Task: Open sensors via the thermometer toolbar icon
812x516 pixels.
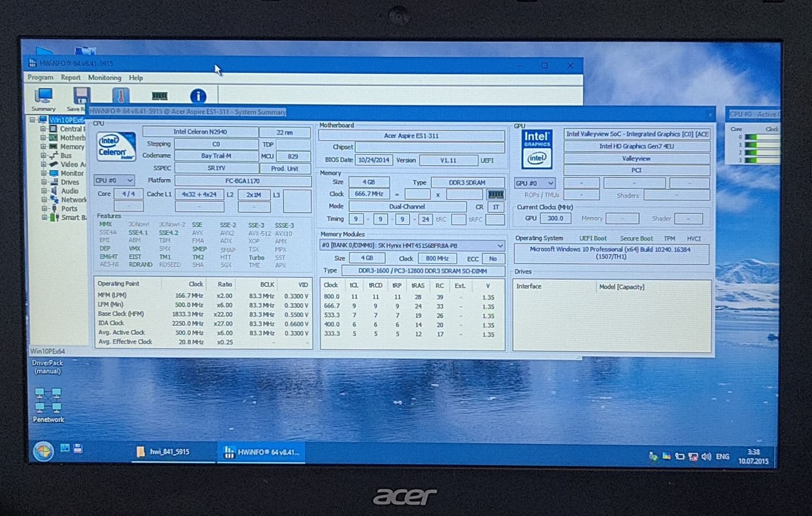Action: (120, 96)
